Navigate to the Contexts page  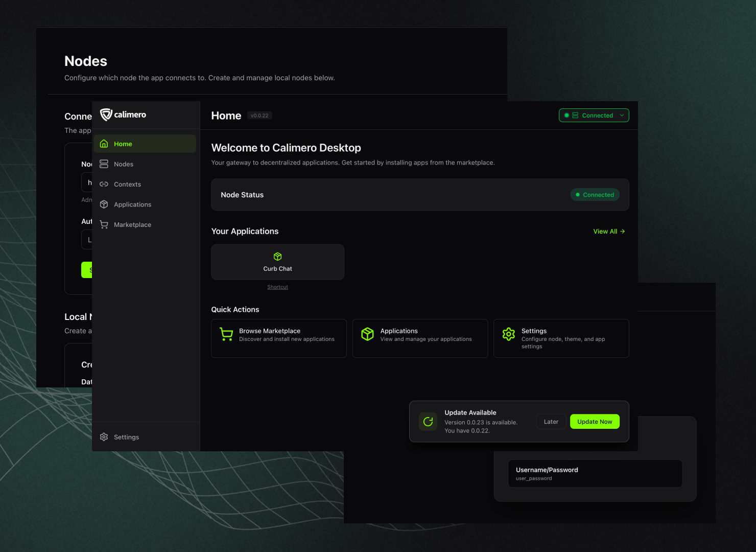pyautogui.click(x=127, y=184)
